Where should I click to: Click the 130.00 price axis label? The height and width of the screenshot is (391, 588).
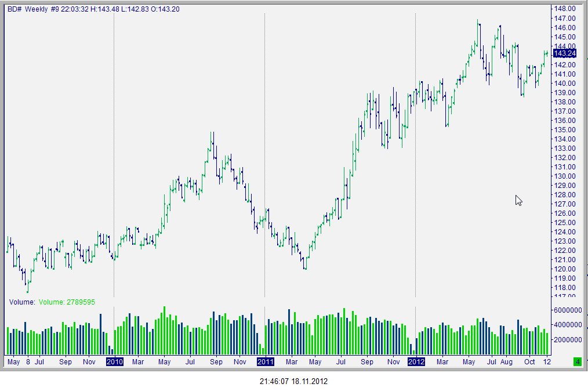click(565, 176)
